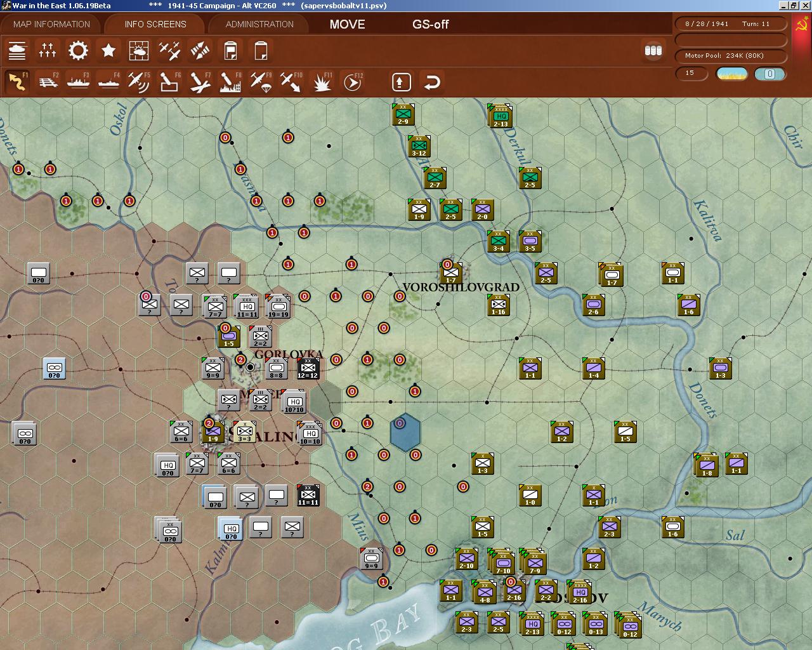Select the F10 air transfer mode icon
The height and width of the screenshot is (650, 812).
coord(291,82)
